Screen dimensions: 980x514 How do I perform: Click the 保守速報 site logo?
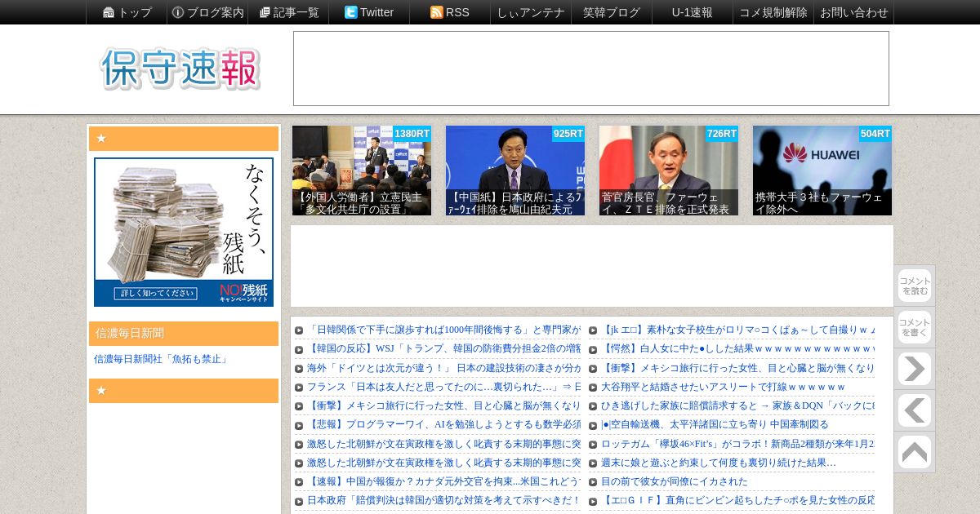pos(180,69)
